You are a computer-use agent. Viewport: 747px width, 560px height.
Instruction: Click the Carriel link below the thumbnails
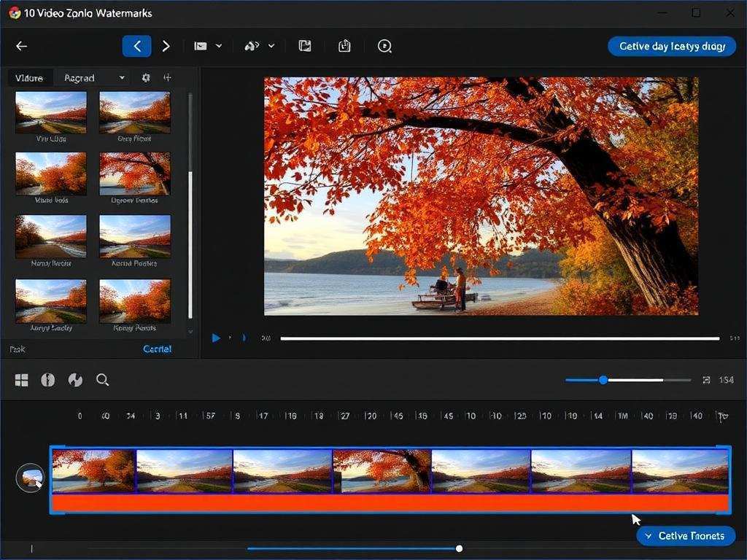point(157,349)
